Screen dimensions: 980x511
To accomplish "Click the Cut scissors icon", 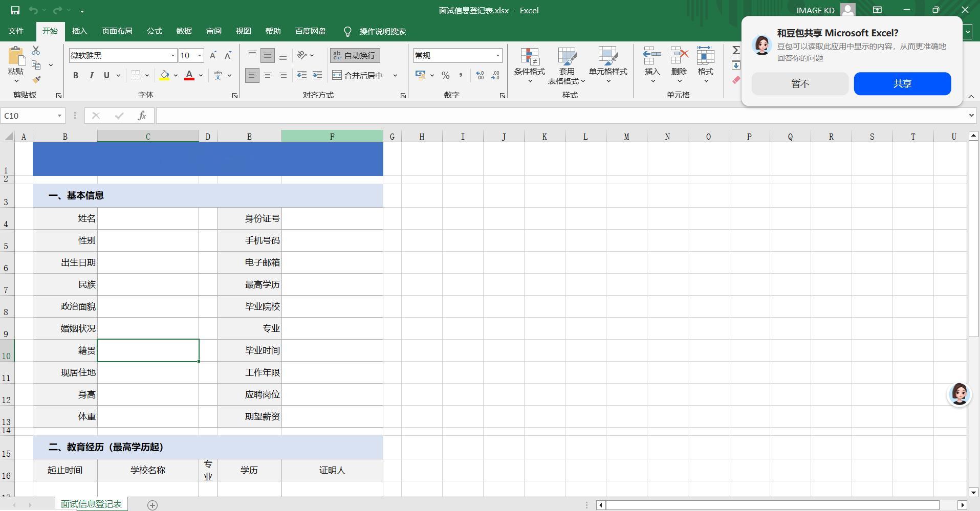I will (36, 50).
